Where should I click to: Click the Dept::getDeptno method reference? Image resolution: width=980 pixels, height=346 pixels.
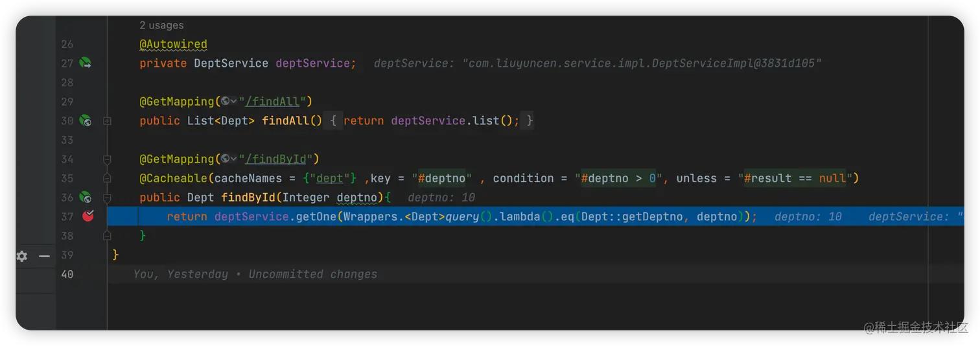tap(632, 216)
